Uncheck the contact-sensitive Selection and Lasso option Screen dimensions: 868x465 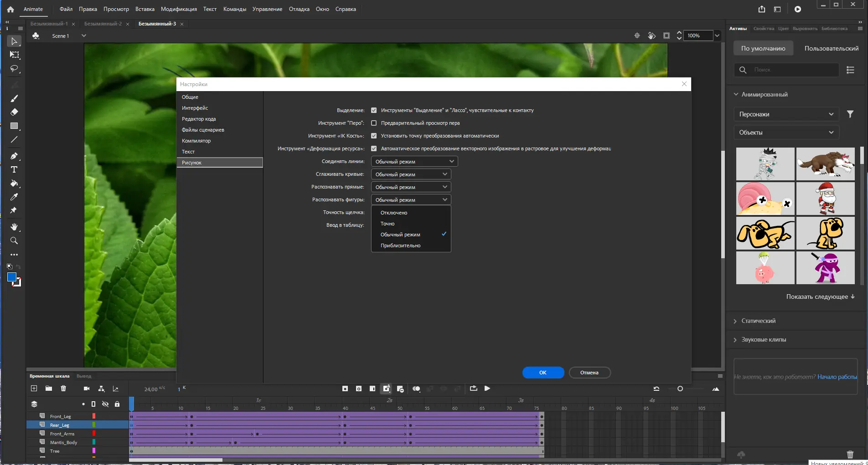point(374,110)
